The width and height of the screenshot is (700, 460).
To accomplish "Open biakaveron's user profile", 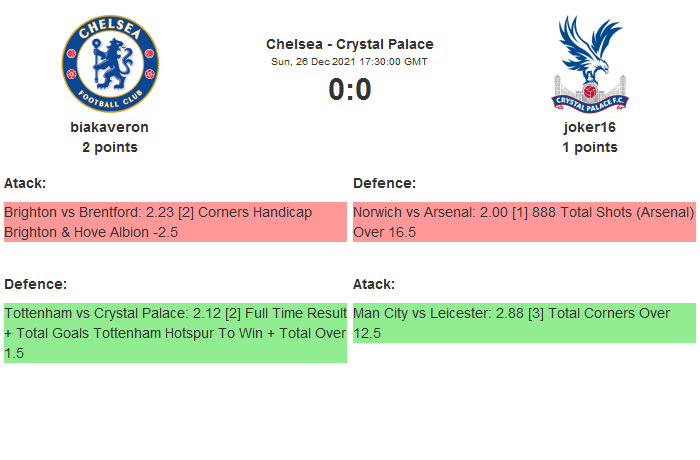I will [110, 127].
